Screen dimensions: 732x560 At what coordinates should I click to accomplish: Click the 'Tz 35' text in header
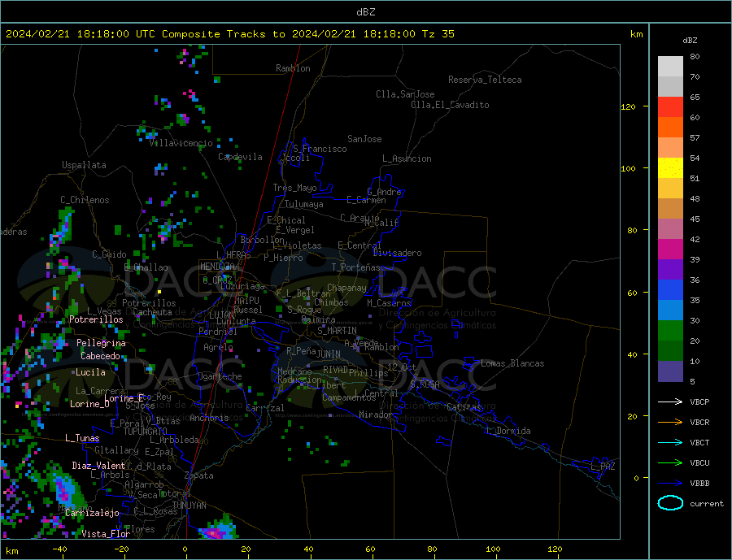[438, 34]
